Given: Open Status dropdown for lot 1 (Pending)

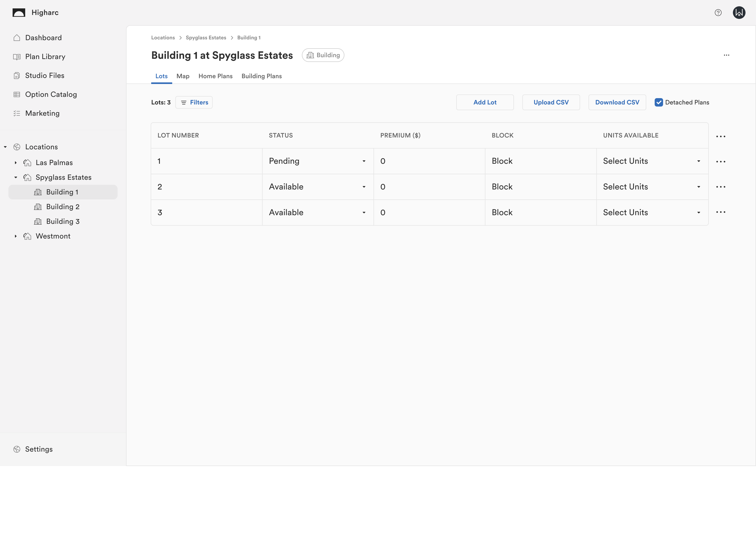Looking at the screenshot, I should pyautogui.click(x=317, y=161).
